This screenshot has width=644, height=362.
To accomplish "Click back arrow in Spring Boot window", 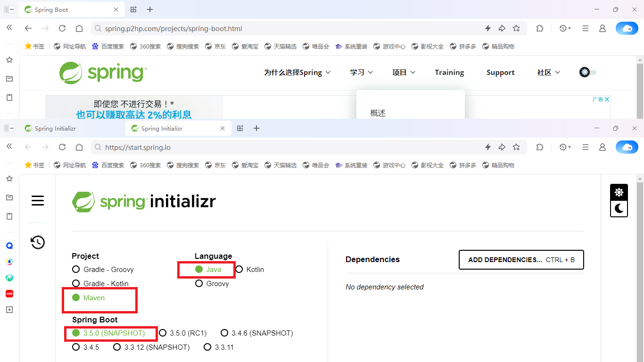I will [x=28, y=28].
